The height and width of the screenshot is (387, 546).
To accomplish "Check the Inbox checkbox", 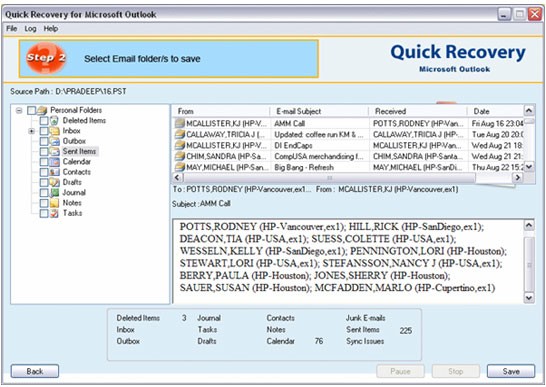I will [44, 131].
